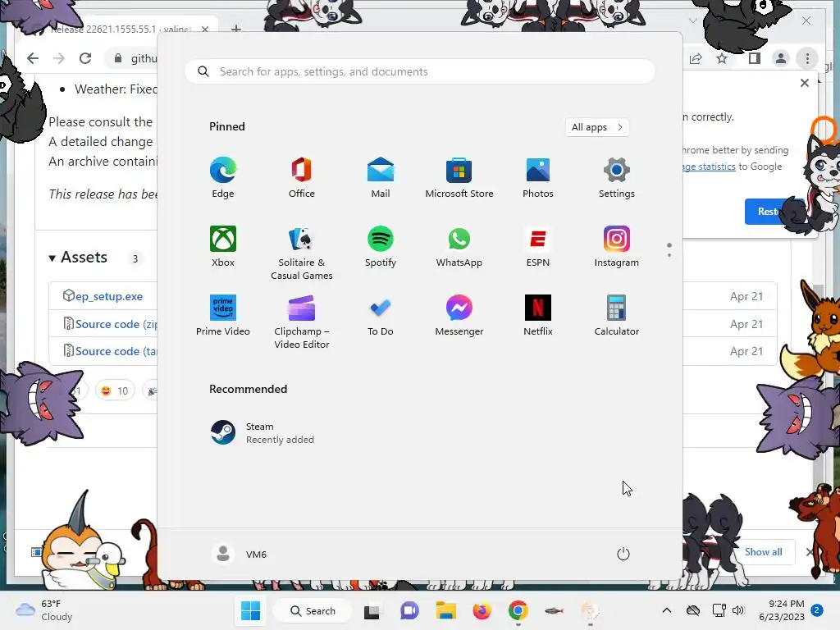Open the notification center badge
This screenshot has height=630, width=840.
(817, 610)
